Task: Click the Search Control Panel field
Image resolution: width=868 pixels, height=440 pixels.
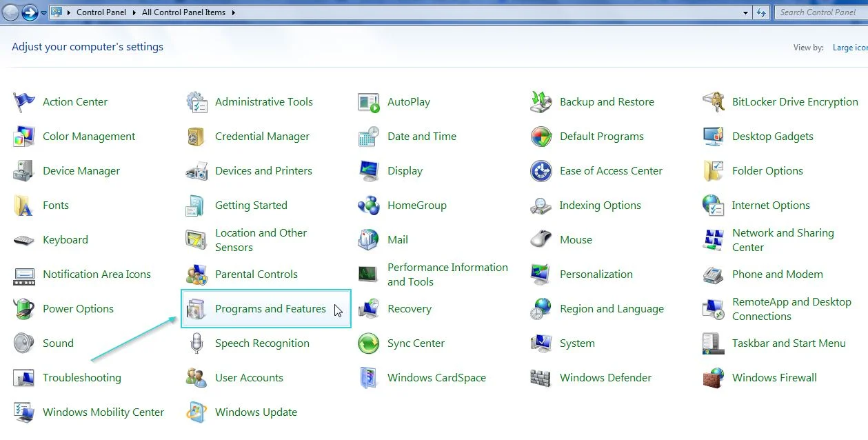Action: [820, 12]
